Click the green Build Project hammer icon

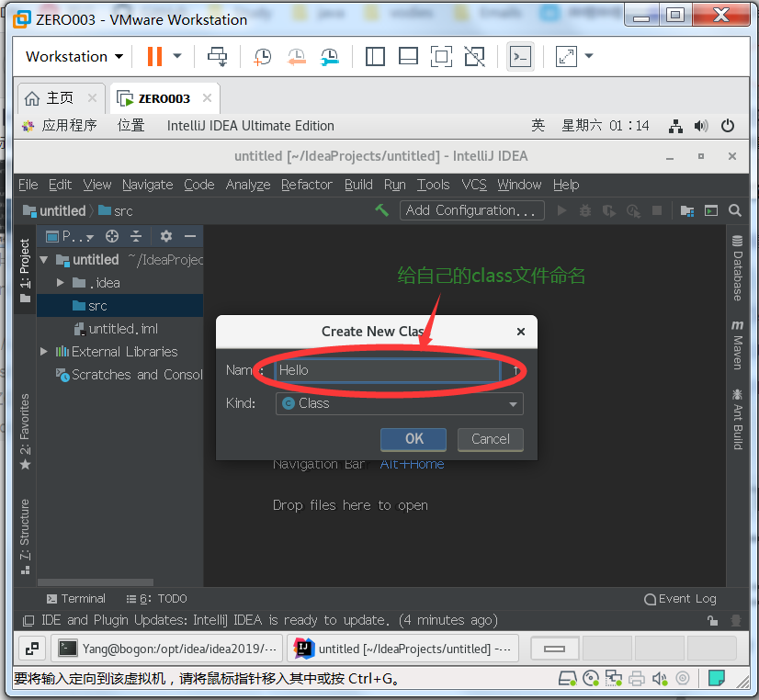pyautogui.click(x=382, y=210)
